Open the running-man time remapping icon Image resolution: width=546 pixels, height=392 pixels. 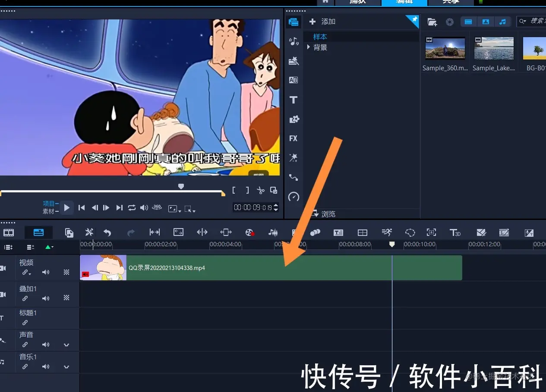point(387,232)
